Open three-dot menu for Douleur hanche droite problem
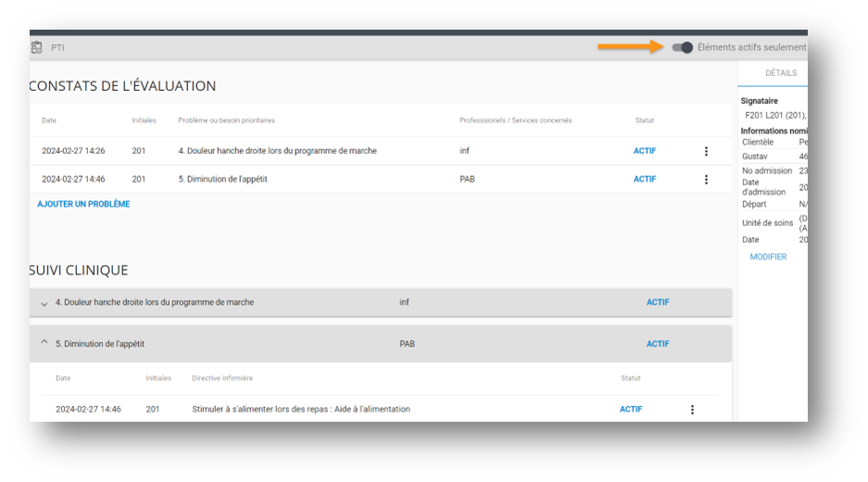This screenshot has width=868, height=482. (x=706, y=151)
